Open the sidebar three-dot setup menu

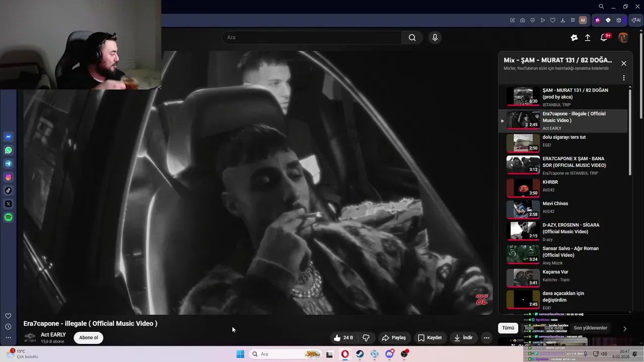[8, 338]
